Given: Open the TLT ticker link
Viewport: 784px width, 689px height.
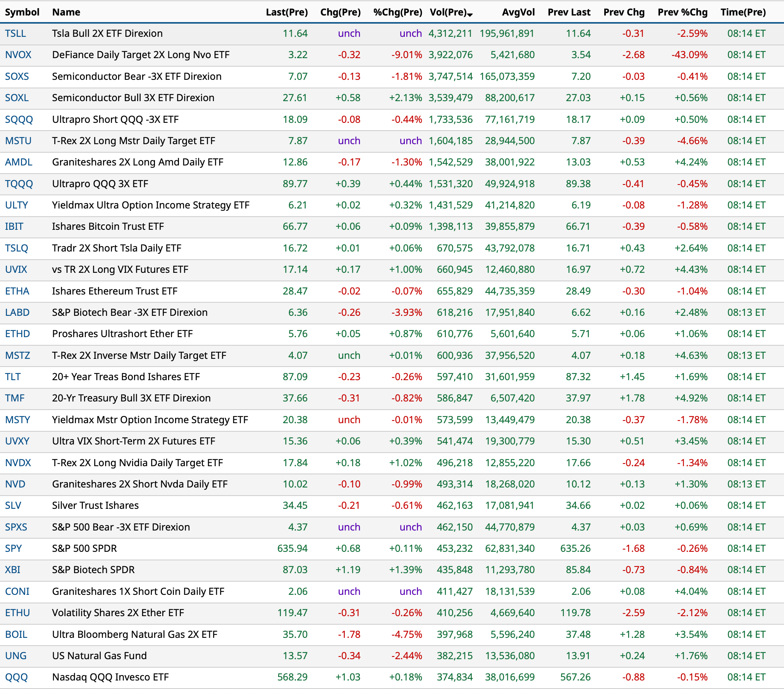Looking at the screenshot, I should click(x=13, y=377).
